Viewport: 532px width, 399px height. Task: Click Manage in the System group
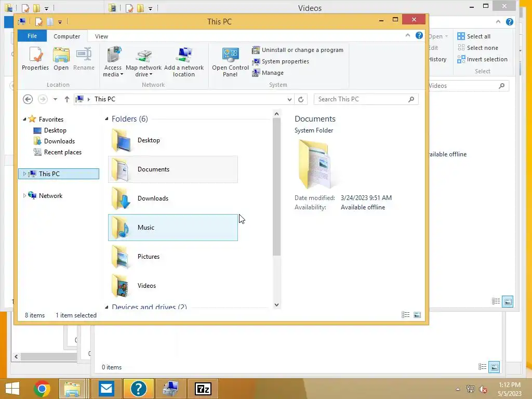click(x=268, y=73)
